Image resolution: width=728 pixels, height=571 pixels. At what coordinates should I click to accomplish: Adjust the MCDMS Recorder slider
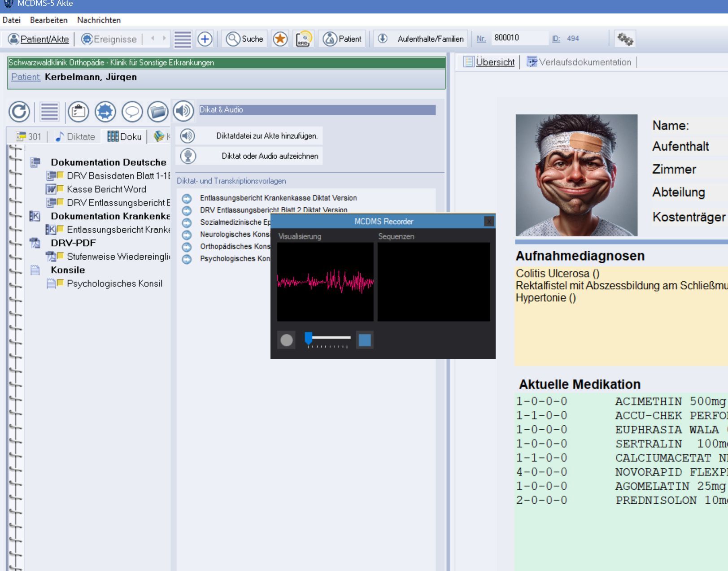pos(309,338)
